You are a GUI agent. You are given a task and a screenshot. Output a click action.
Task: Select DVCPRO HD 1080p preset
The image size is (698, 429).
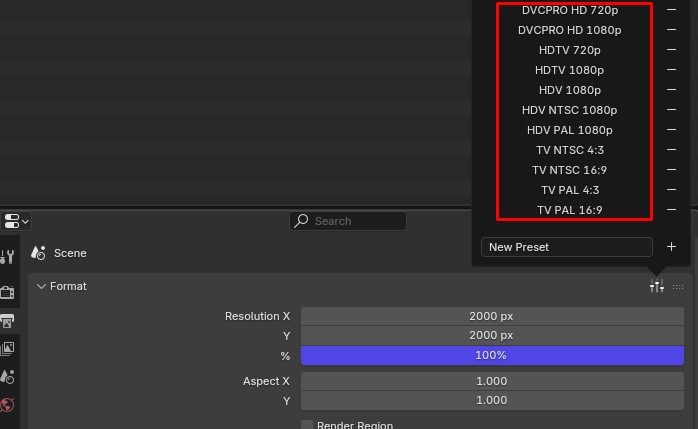pos(569,30)
